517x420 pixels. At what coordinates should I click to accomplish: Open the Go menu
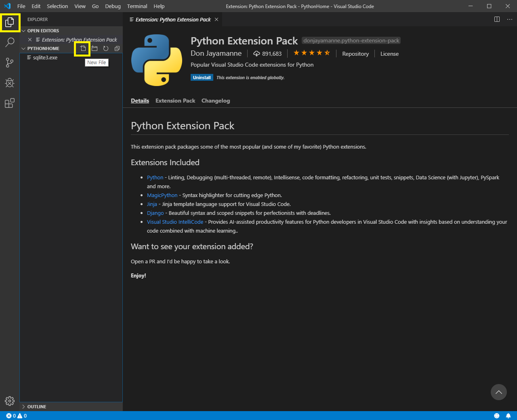[x=95, y=6]
